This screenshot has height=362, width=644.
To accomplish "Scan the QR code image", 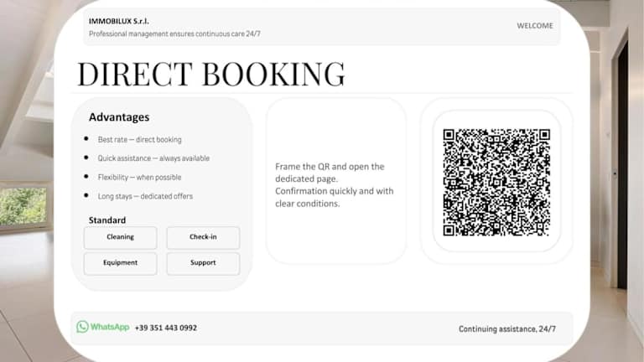I will click(x=496, y=182).
